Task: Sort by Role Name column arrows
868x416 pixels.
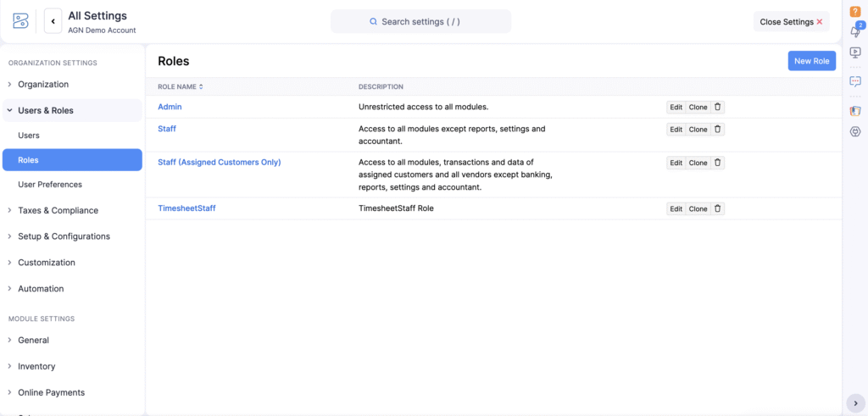Action: pyautogui.click(x=201, y=87)
